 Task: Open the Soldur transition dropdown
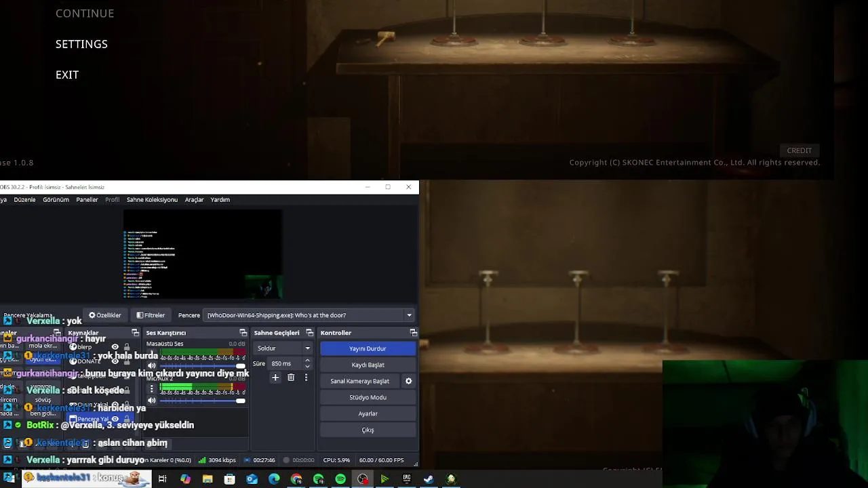tap(282, 348)
